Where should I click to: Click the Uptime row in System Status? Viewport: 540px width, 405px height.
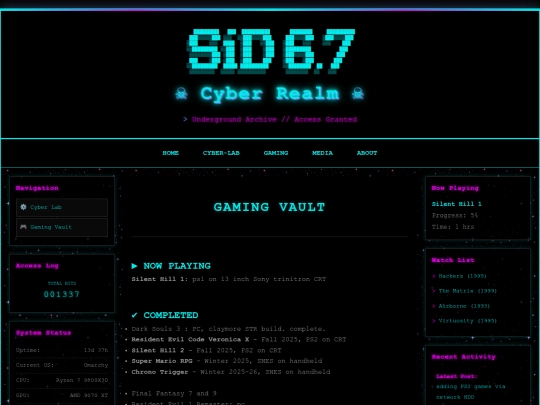coord(62,350)
